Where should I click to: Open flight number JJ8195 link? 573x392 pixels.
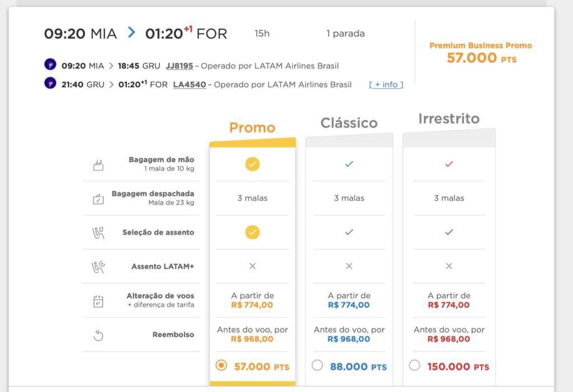coord(179,66)
